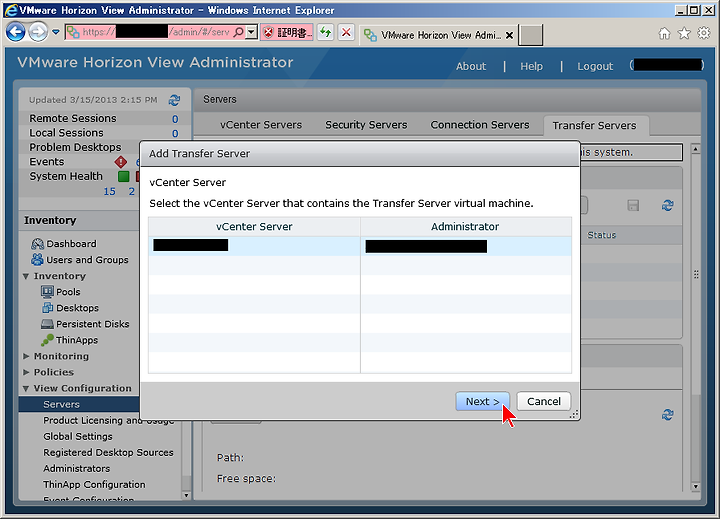This screenshot has width=720, height=519.
Task: Collapse the View Configuration node
Action: [x=26, y=389]
